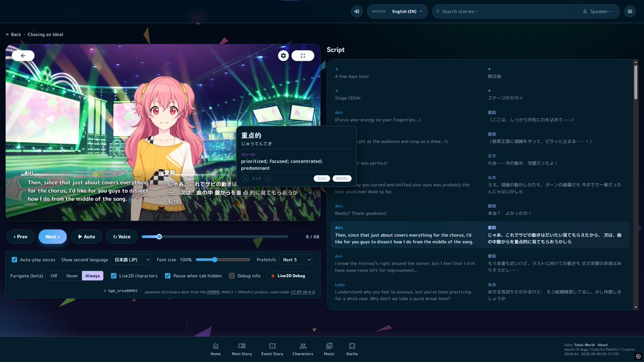Click the Prev button
Viewport: 644px width, 362px height.
pyautogui.click(x=21, y=237)
